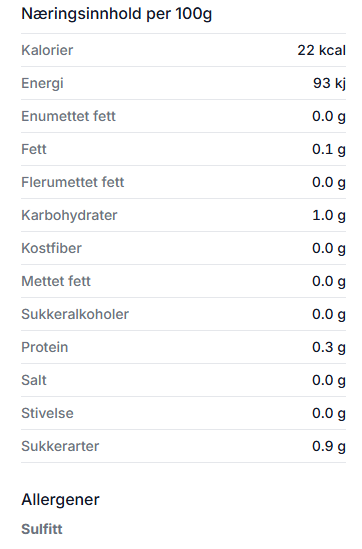Click the 22 kcal value
362x549 pixels.
[321, 50]
